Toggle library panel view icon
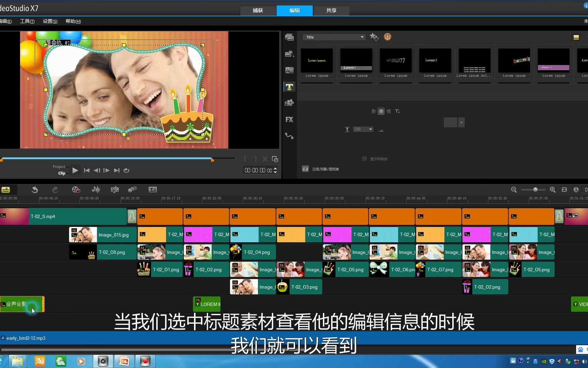Viewport: 588px width, 368px height. tap(576, 37)
